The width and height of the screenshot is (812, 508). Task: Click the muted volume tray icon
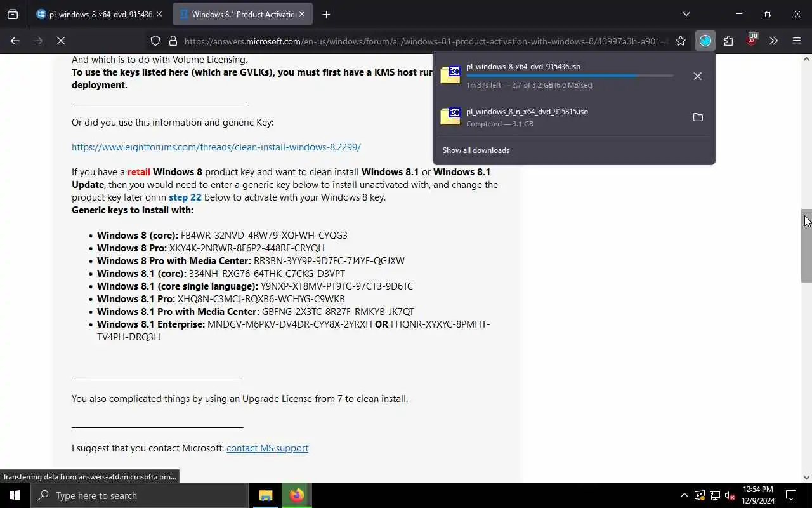coord(730,495)
